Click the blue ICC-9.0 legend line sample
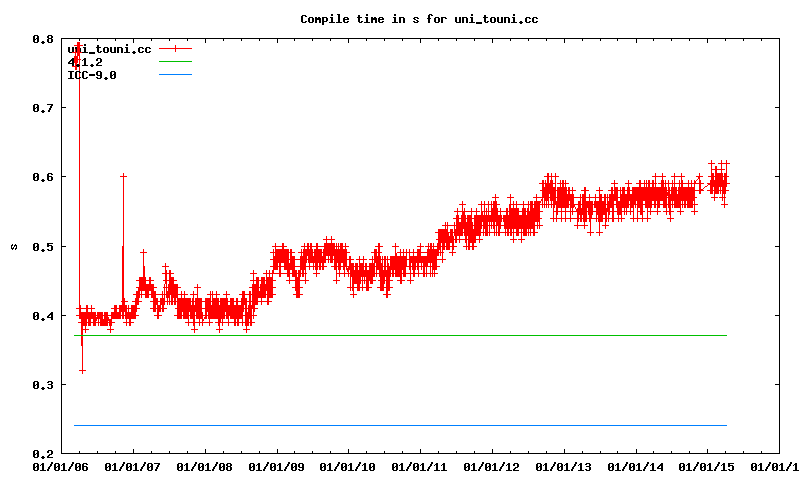The height and width of the screenshot is (480, 800). [x=174, y=75]
